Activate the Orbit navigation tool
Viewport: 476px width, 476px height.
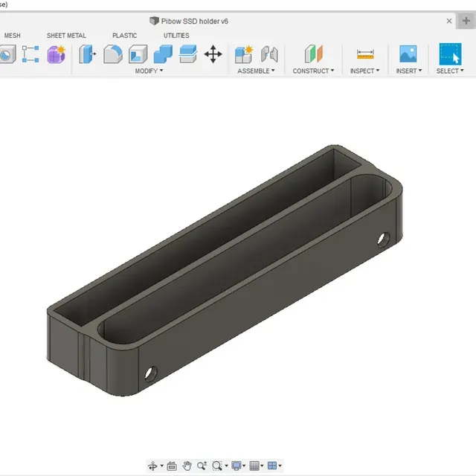(152, 466)
